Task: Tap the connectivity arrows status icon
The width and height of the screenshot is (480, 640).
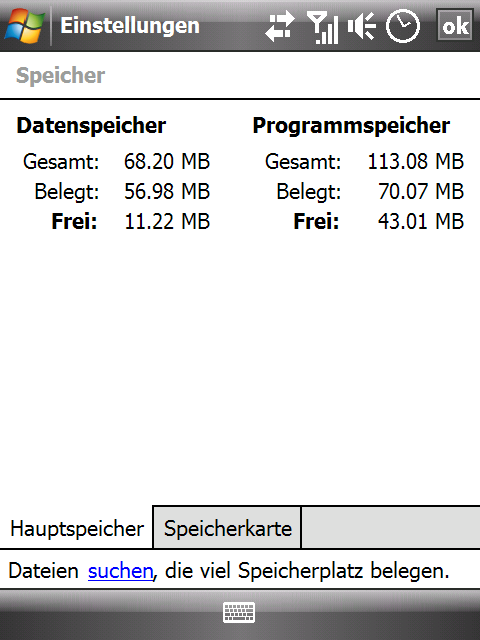Action: tap(280, 26)
